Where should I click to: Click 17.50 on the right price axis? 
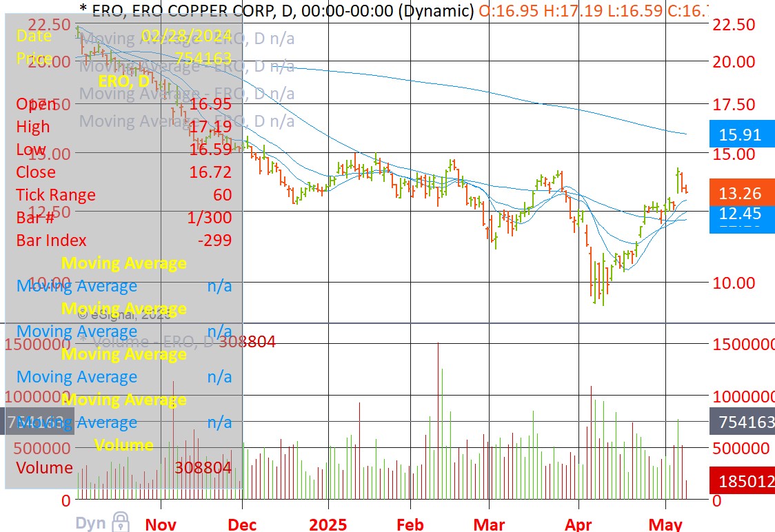[734, 104]
